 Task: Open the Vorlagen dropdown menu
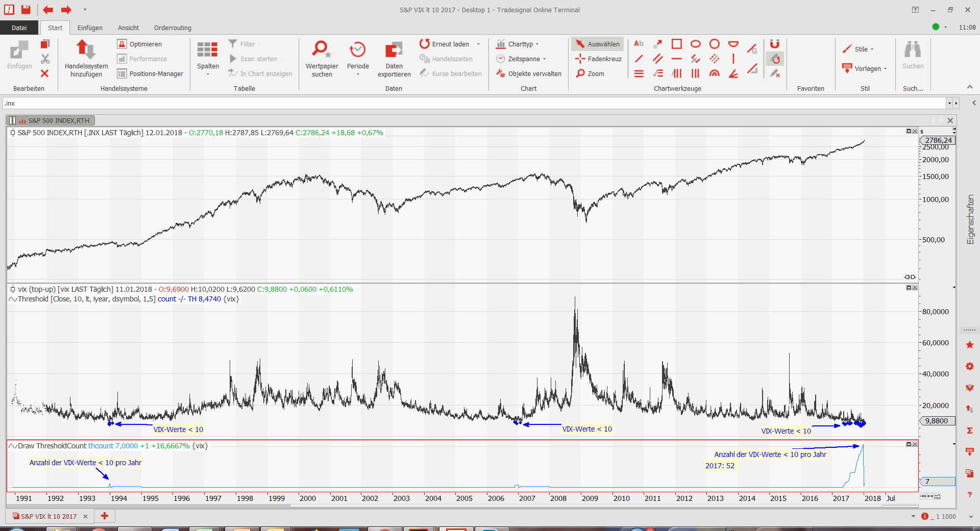(x=867, y=68)
